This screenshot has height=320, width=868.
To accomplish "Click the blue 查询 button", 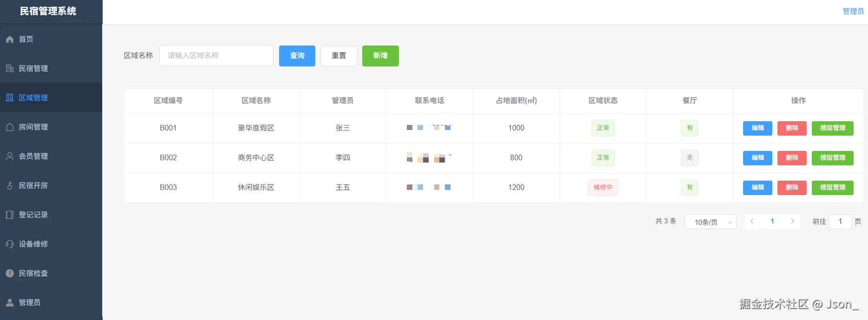I will coord(297,56).
